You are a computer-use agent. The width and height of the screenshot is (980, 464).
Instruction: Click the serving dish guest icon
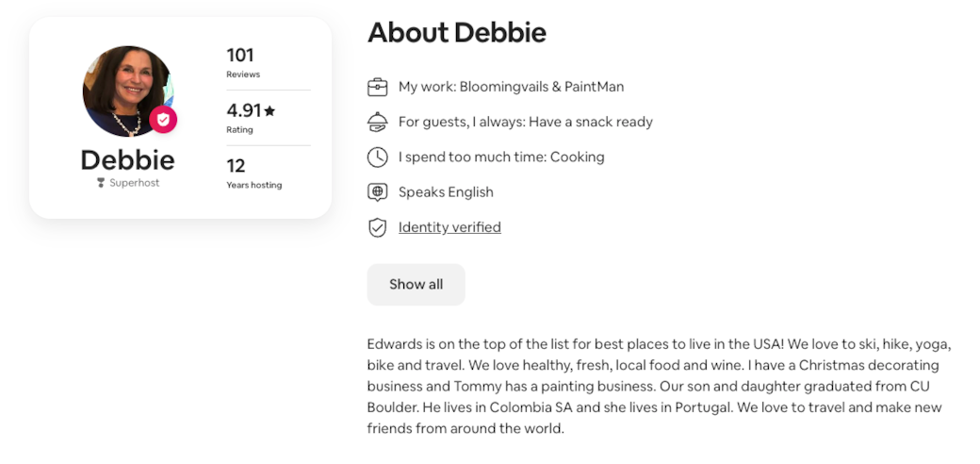pos(377,123)
